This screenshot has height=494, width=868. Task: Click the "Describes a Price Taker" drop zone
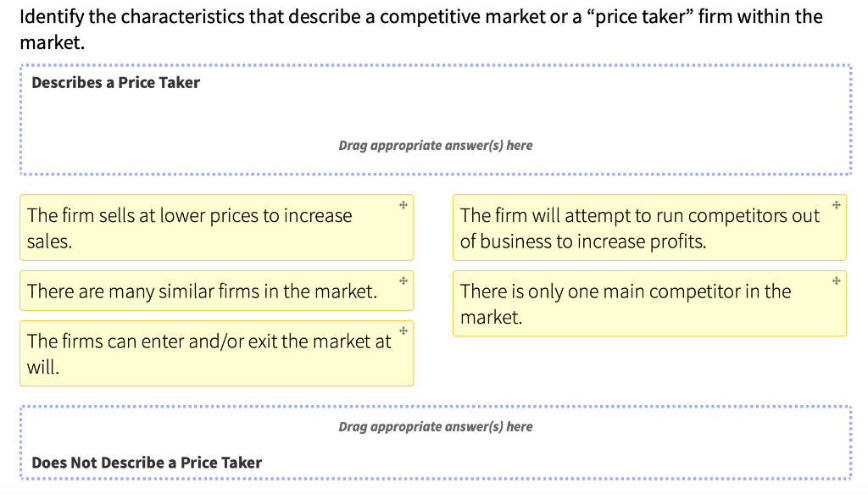[436, 119]
